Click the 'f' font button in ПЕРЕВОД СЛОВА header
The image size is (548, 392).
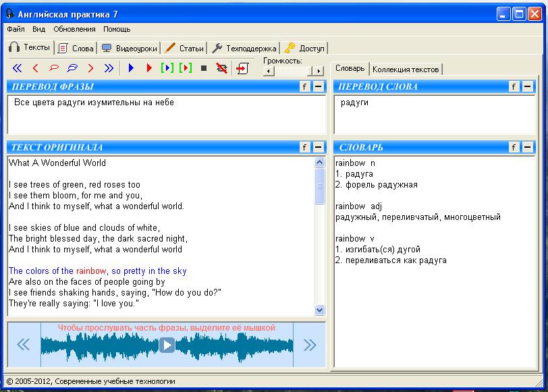tap(514, 86)
